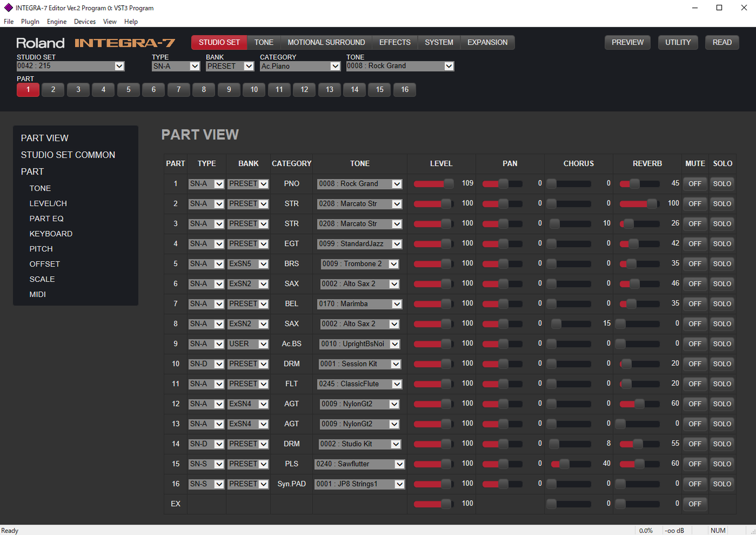The image size is (756, 535).
Task: Click the level value 109 on part 1
Action: [468, 183]
